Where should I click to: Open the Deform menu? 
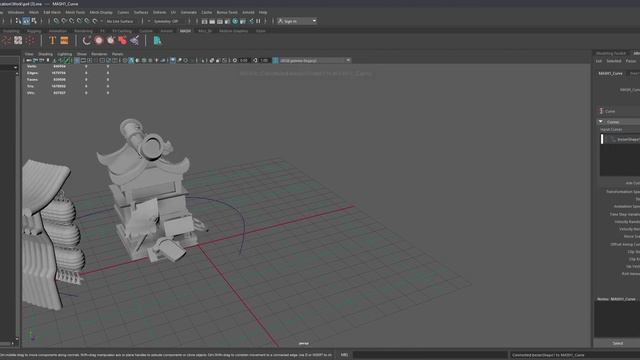coord(160,12)
